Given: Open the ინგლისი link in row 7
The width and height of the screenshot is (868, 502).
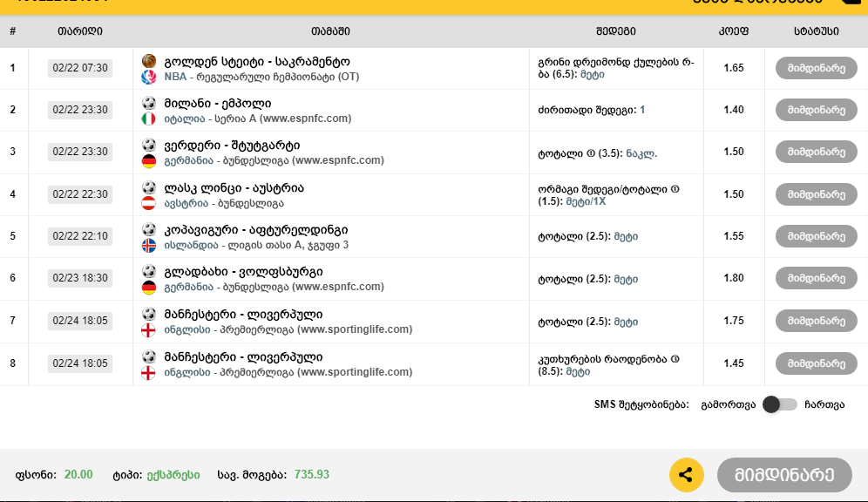Looking at the screenshot, I should [x=187, y=329].
